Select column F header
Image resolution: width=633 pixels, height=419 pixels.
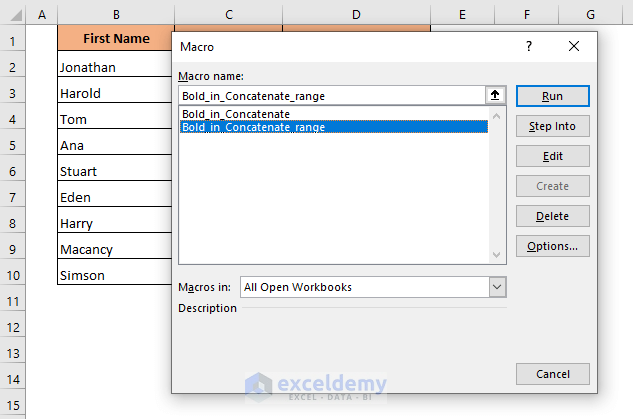(x=527, y=15)
